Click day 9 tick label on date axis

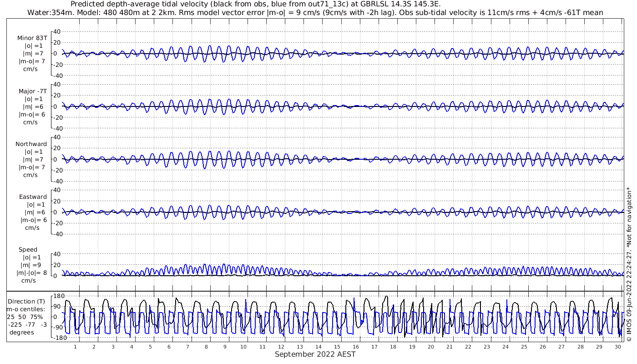pyautogui.click(x=225, y=347)
